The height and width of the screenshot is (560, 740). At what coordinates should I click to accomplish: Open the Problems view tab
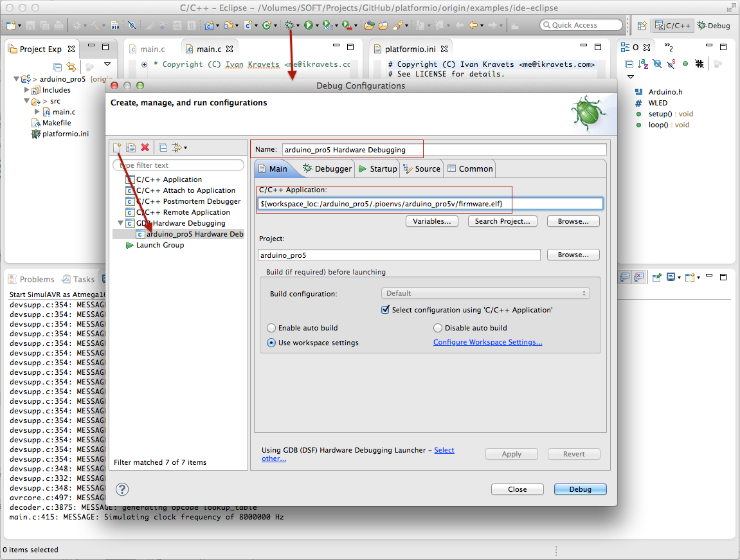point(32,279)
